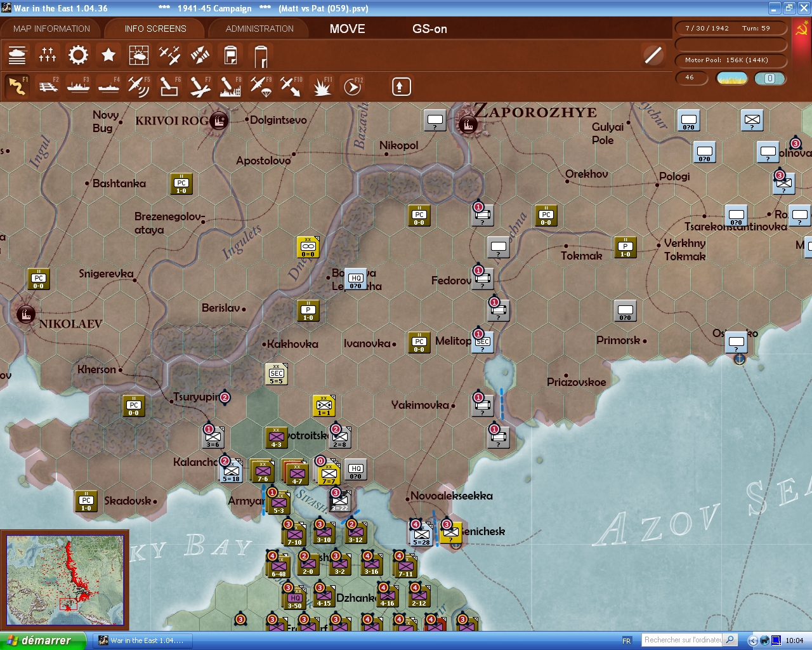Click the date and turn display

pyautogui.click(x=731, y=28)
